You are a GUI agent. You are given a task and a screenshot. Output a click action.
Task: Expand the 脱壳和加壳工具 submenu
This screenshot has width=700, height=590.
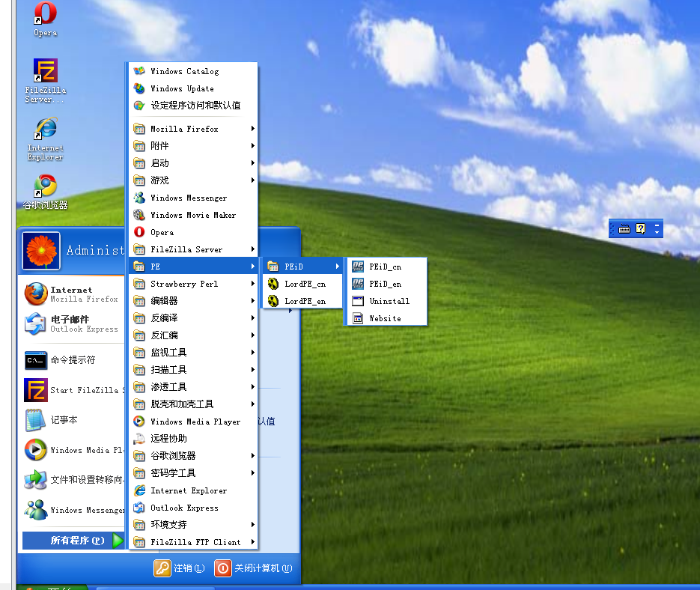(193, 404)
